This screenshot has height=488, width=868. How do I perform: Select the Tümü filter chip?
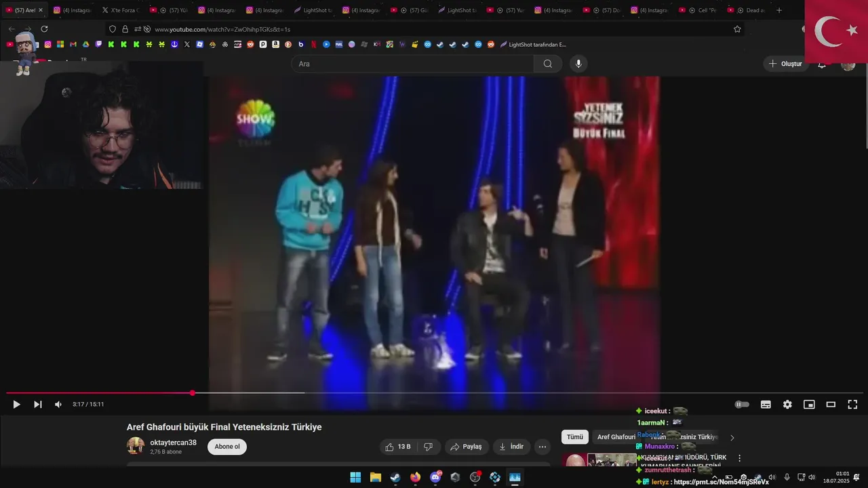[x=575, y=437]
